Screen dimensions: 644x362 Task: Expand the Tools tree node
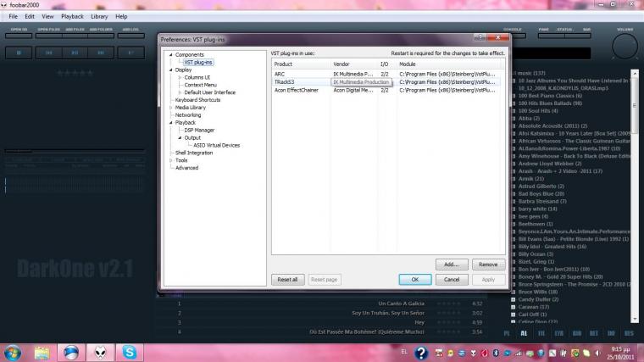tap(171, 160)
